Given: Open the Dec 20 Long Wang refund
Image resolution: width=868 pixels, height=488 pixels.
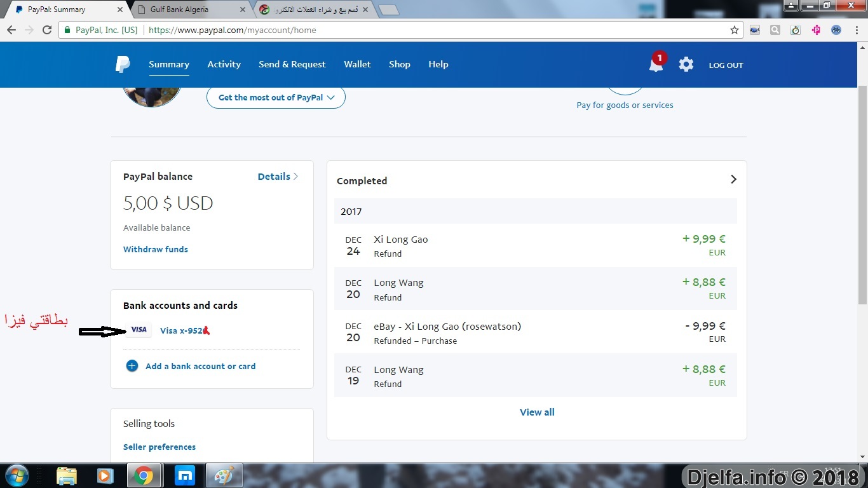Looking at the screenshot, I should click(x=536, y=288).
